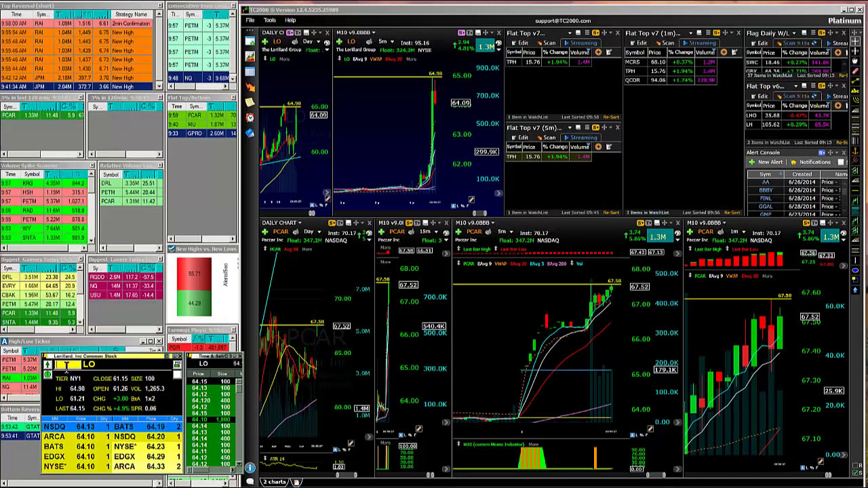Viewport: 868px width, 488px height.
Task: Click Last Bar High label on PCAR 5m chart
Action: [477, 249]
